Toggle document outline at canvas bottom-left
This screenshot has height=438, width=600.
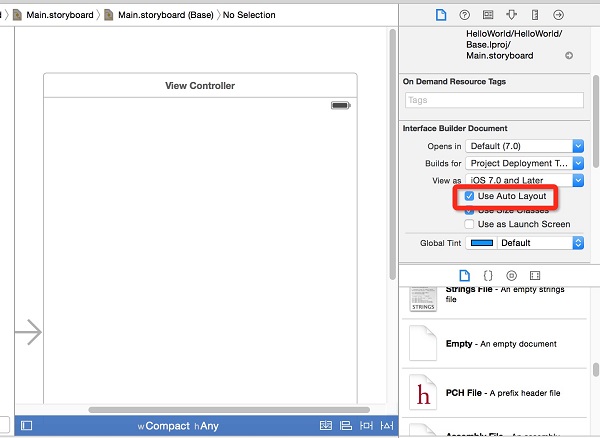pos(27,426)
